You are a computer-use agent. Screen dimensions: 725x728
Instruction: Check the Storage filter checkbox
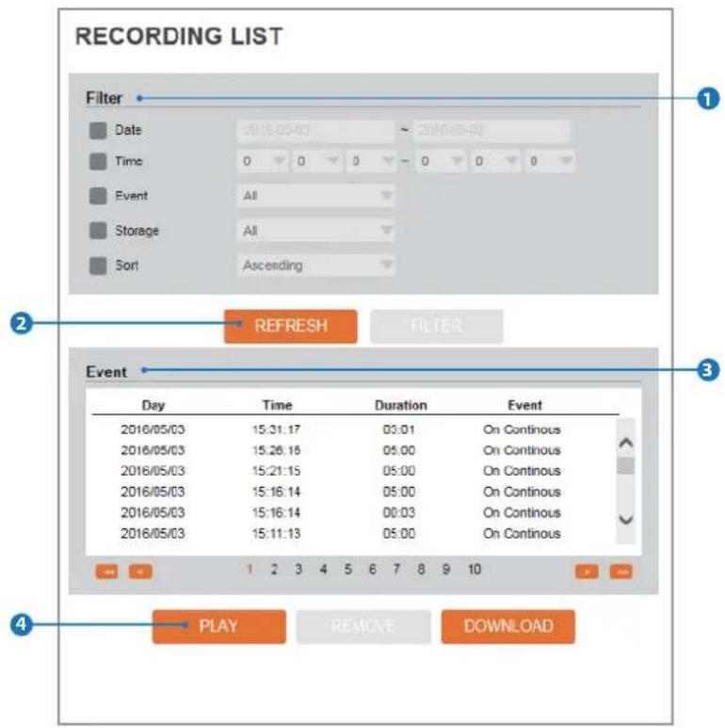click(98, 231)
